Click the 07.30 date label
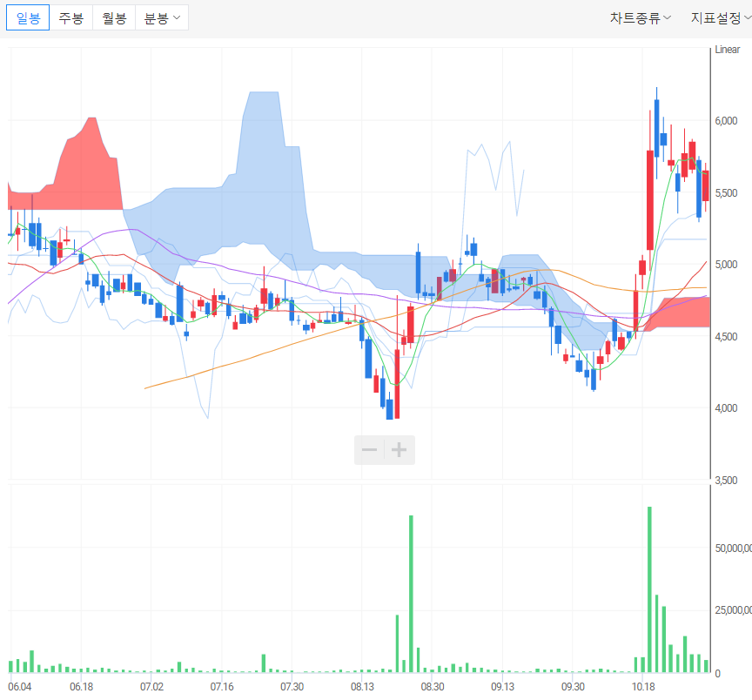This screenshot has width=752, height=700. (x=292, y=687)
